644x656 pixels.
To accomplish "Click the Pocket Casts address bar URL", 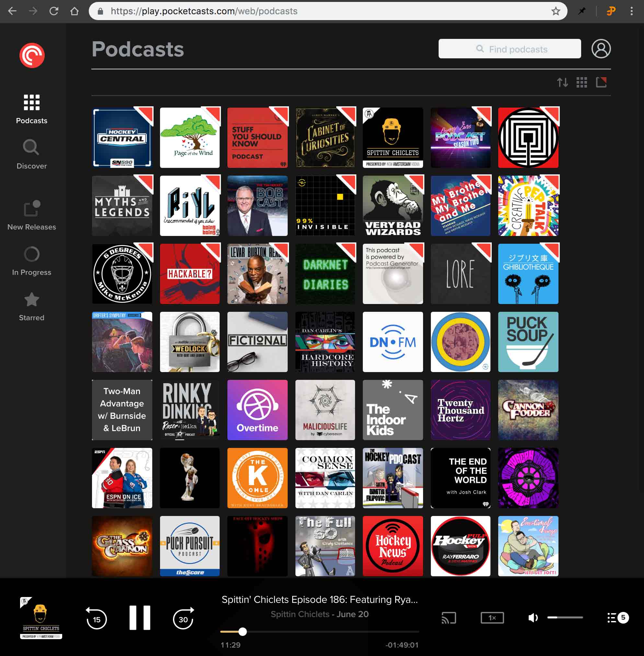I will tap(204, 11).
